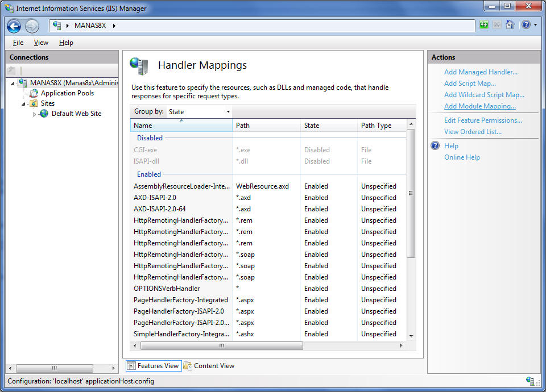
Task: Open Edit Feature Permissions action
Action: pyautogui.click(x=483, y=120)
